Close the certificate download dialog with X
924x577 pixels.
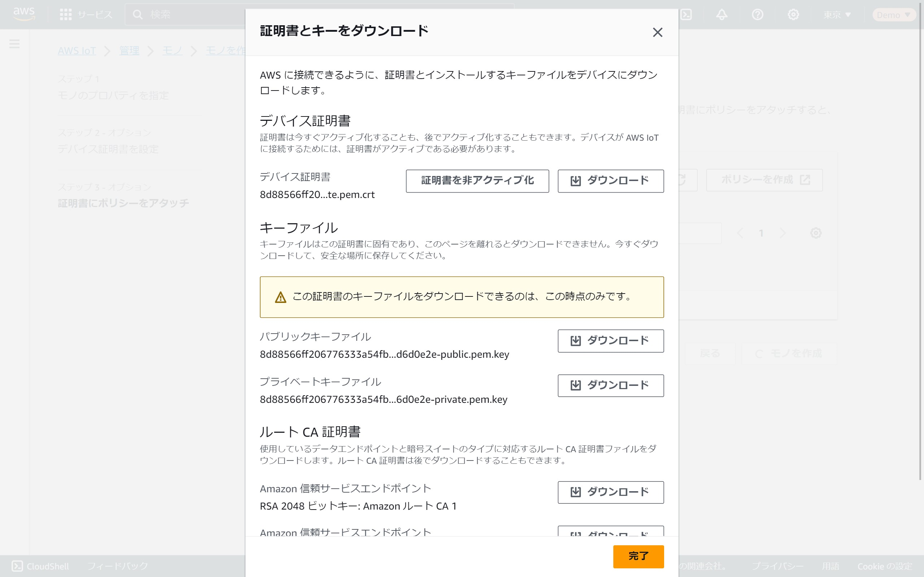click(x=657, y=32)
